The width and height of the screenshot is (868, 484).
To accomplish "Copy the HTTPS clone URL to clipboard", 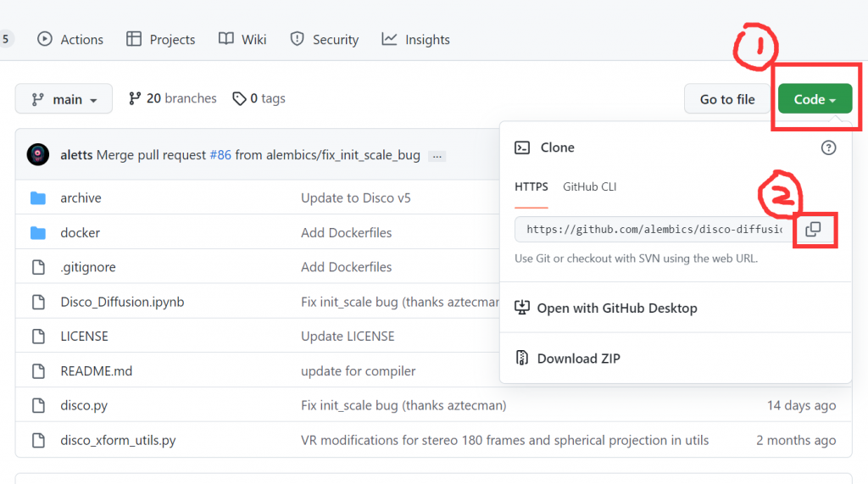I will click(813, 230).
